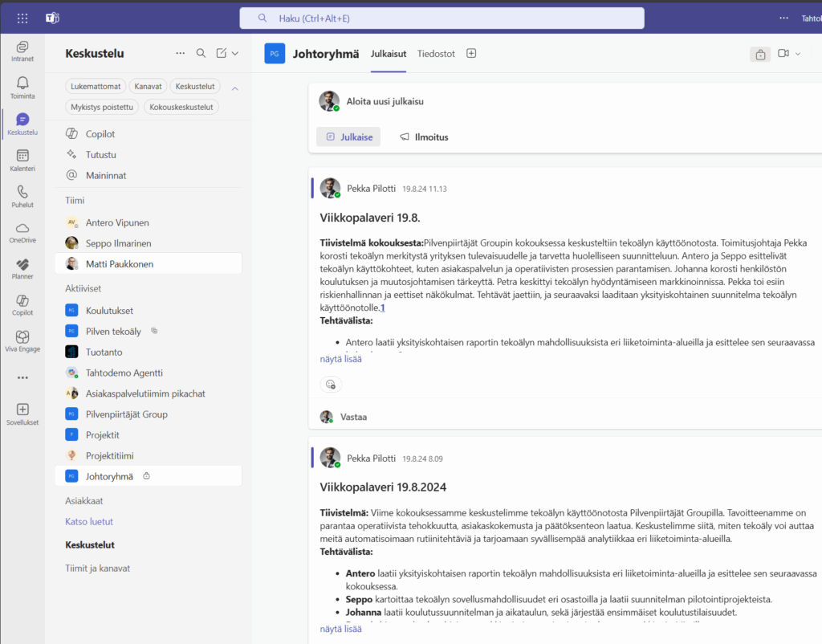Image resolution: width=822 pixels, height=644 pixels.
Task: Collapse the Tiimi section header
Action: [x=75, y=200]
